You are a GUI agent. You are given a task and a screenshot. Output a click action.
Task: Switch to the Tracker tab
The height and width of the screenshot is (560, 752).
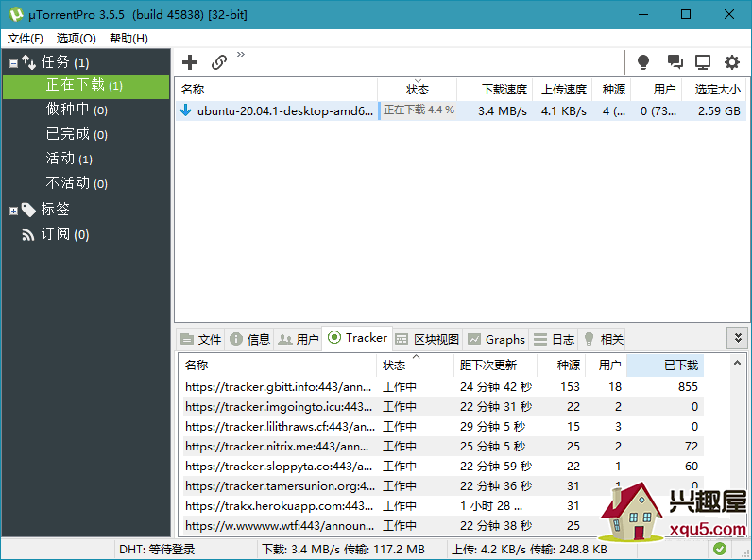pos(357,338)
